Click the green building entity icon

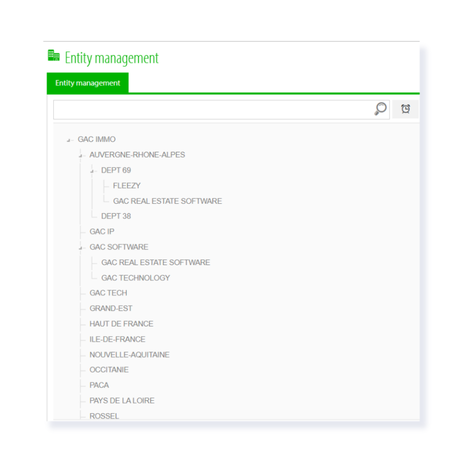pos(54,56)
